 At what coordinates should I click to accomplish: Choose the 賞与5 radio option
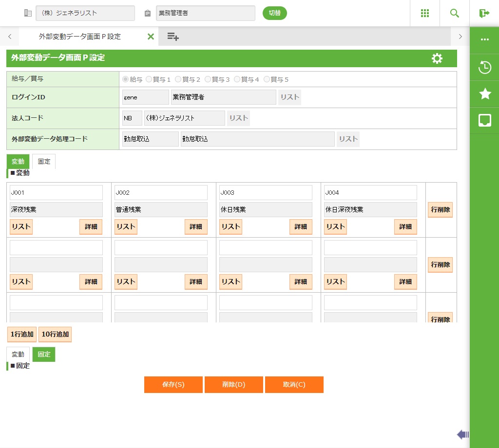(x=267, y=79)
